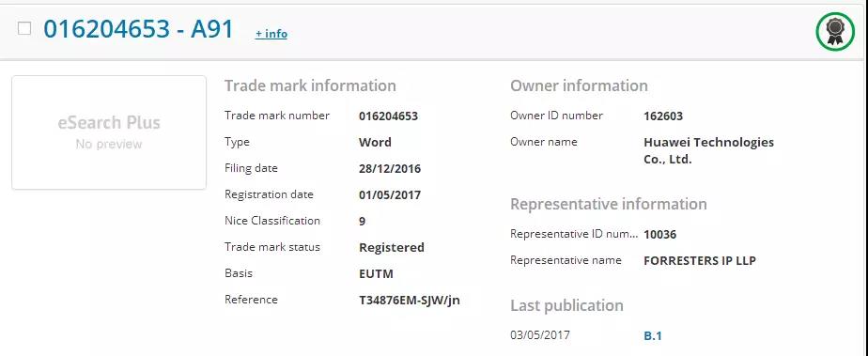Click the Representative information heading

click(x=609, y=204)
